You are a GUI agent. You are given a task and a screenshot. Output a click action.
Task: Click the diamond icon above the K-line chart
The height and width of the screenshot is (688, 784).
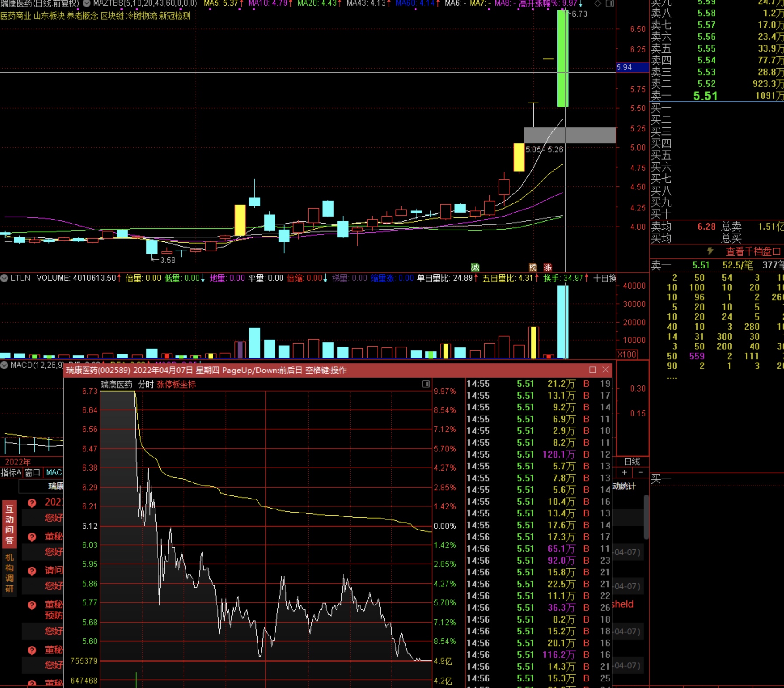pos(598,3)
